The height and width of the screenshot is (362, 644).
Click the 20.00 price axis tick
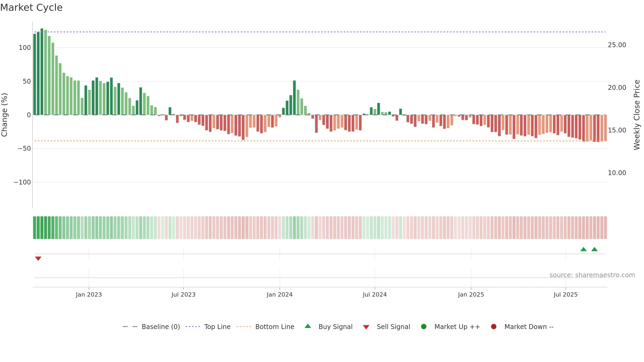pos(617,88)
